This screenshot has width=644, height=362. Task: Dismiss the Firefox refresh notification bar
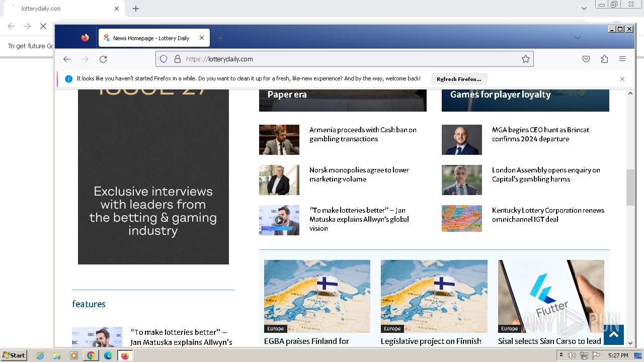(622, 79)
